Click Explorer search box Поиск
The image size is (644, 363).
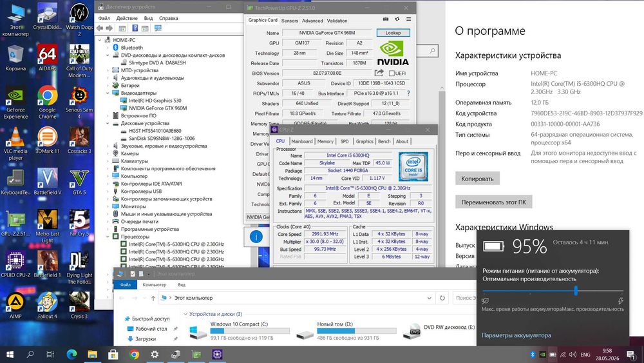pos(464,298)
